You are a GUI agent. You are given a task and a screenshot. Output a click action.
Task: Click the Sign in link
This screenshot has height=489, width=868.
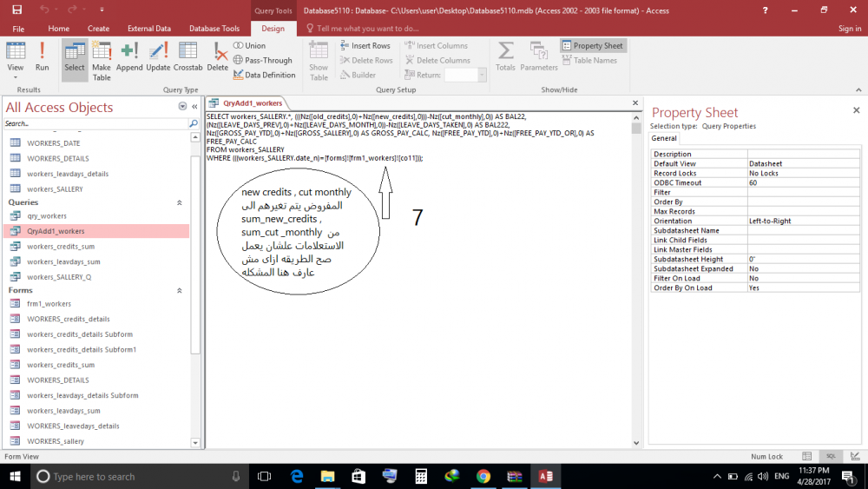pos(849,29)
